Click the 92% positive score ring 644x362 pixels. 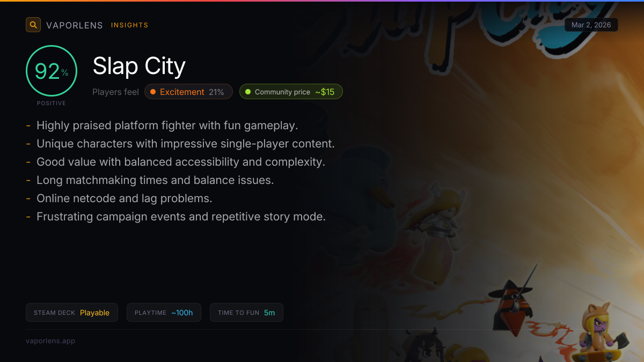[52, 71]
